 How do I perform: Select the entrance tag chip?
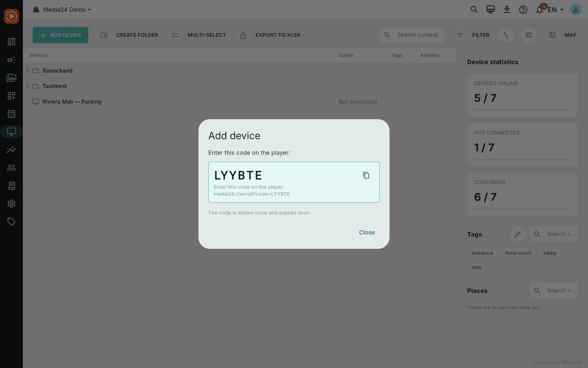click(482, 253)
